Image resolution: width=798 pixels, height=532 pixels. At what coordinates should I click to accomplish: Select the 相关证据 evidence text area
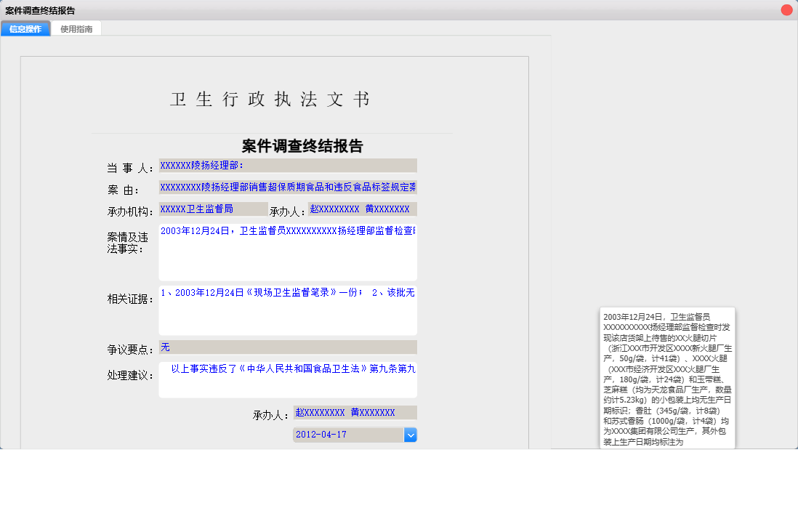point(287,309)
